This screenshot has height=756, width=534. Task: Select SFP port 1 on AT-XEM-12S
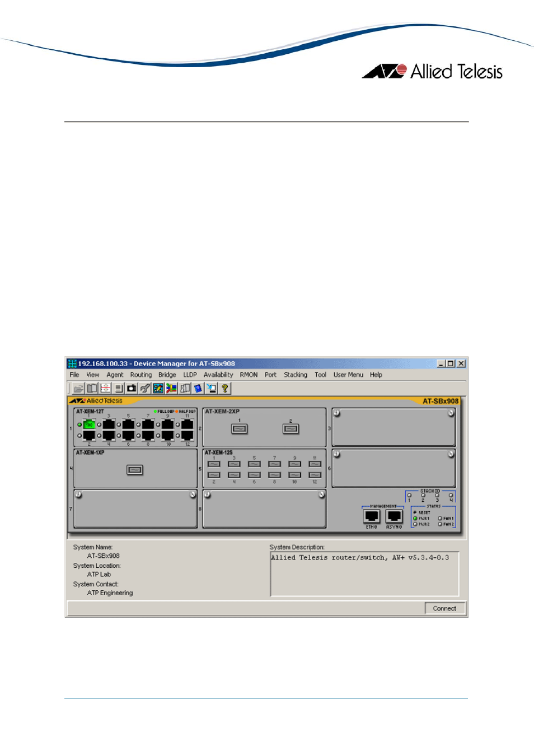click(214, 464)
